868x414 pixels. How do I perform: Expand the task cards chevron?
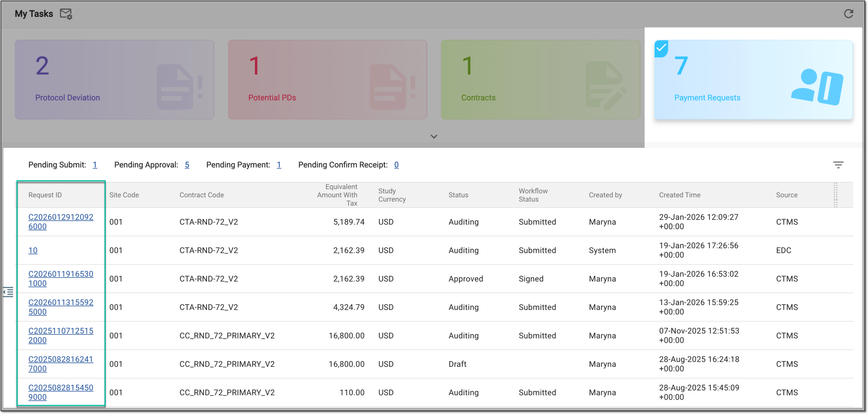pyautogui.click(x=434, y=136)
